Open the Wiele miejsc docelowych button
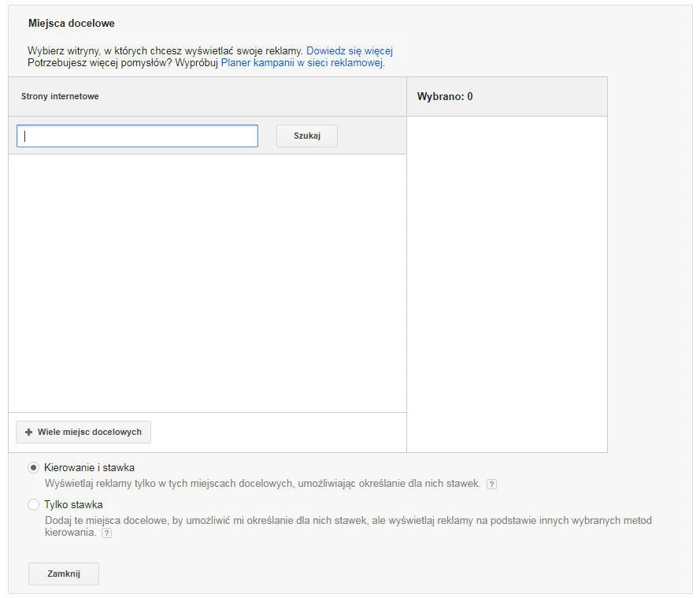The image size is (700, 598). click(x=83, y=433)
